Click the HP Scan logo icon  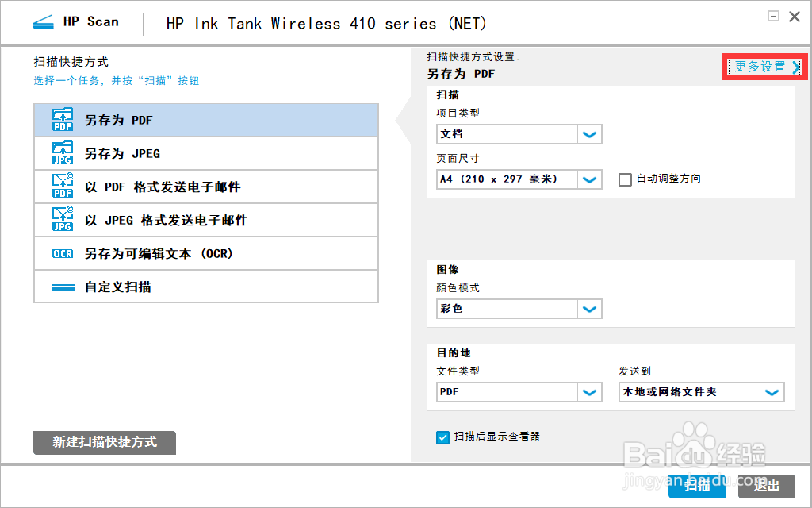tap(43, 22)
